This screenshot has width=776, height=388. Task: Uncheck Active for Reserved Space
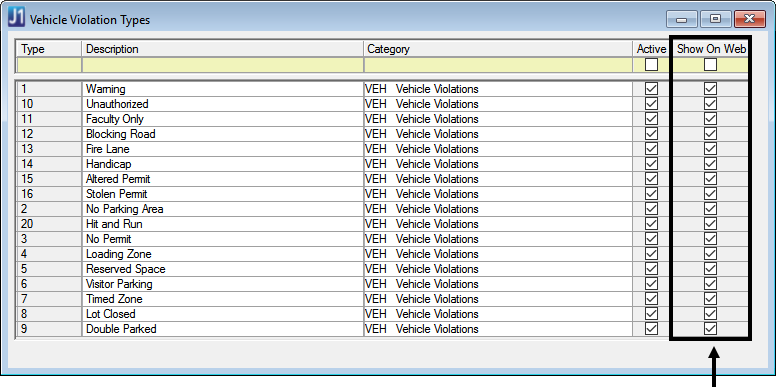[x=651, y=269]
